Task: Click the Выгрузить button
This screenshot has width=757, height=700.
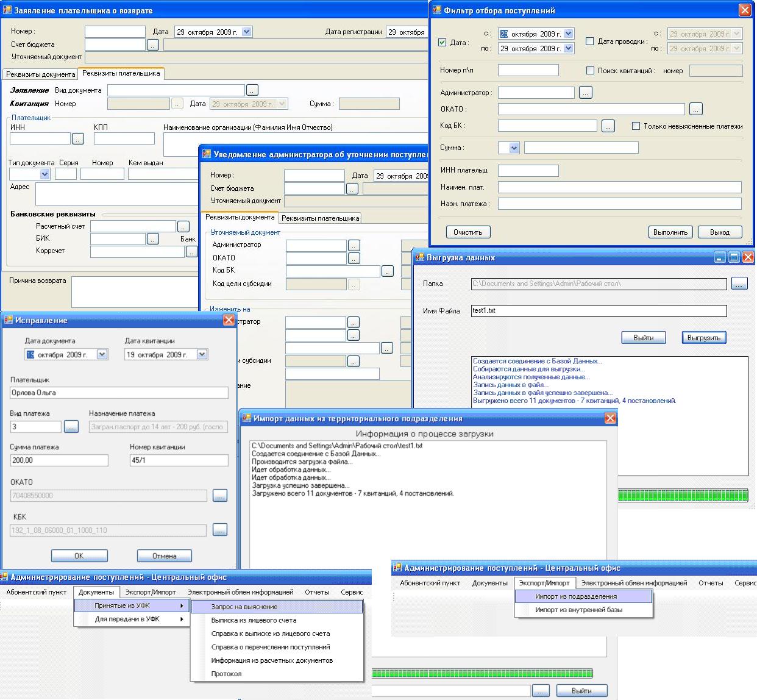Action: click(x=703, y=338)
